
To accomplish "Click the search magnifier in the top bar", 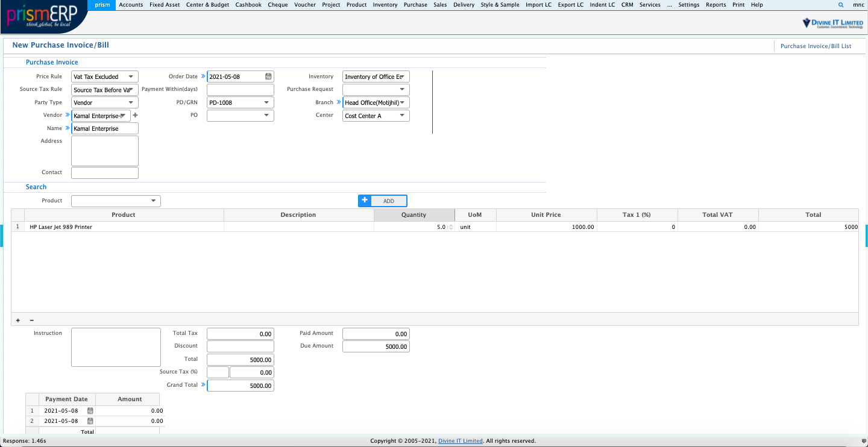I will click(x=841, y=5).
